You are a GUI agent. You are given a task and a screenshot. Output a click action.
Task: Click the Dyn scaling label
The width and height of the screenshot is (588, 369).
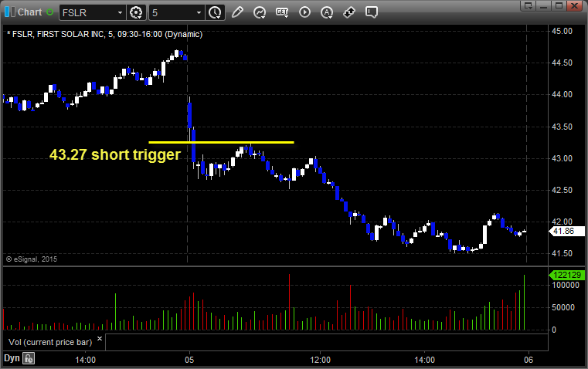[x=12, y=358]
